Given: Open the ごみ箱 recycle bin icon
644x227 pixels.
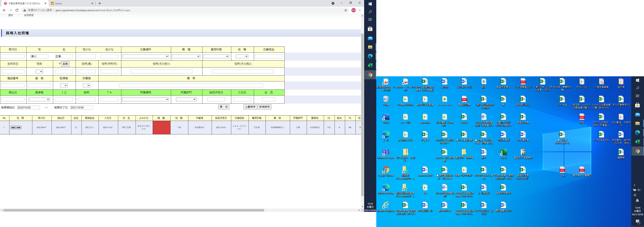Looking at the screenshot, I should point(386,99).
